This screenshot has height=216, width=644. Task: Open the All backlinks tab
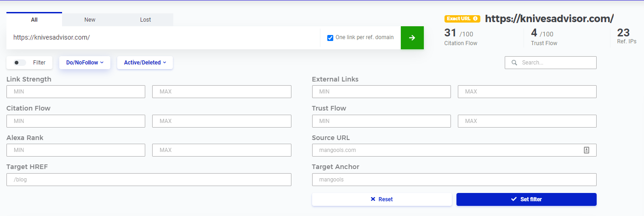(34, 20)
